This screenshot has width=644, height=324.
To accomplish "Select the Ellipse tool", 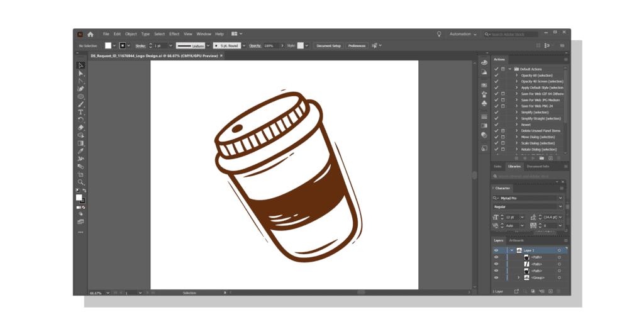I will pos(80,96).
